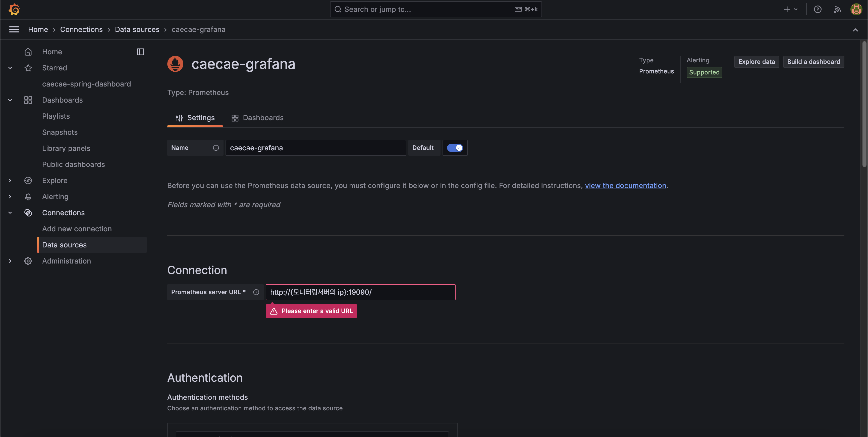The width and height of the screenshot is (868, 437).
Task: Collapse the Starred section chevron
Action: [x=10, y=68]
